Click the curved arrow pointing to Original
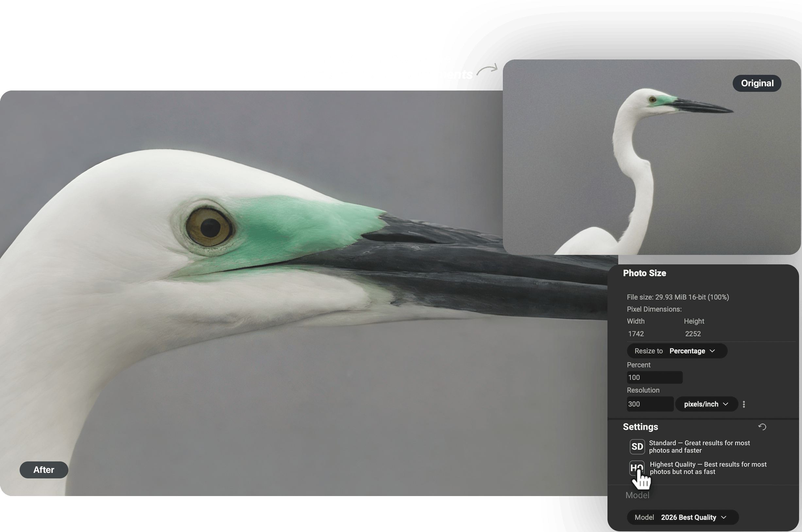Image resolution: width=802 pixels, height=532 pixels. (x=487, y=70)
